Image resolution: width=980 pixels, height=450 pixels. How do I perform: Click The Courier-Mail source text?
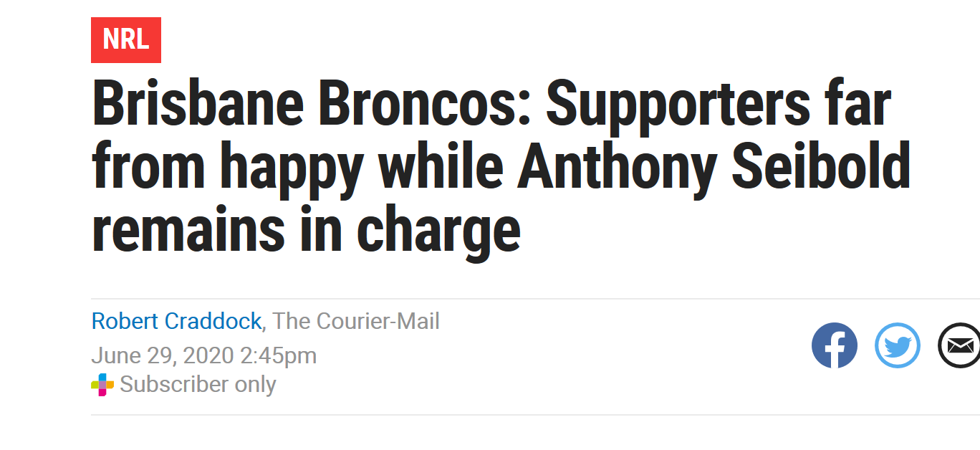(x=356, y=321)
